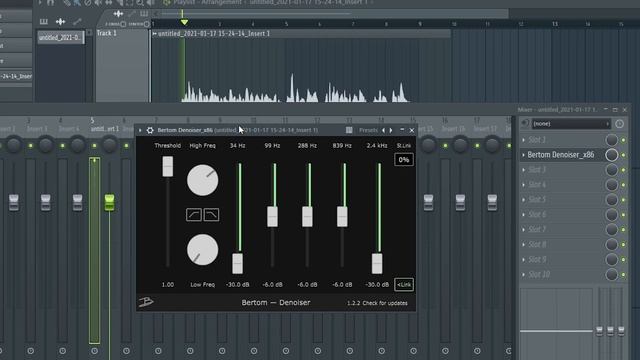The height and width of the screenshot is (360, 640).
Task: Select the low-pass filter shape button
Action: (x=211, y=215)
